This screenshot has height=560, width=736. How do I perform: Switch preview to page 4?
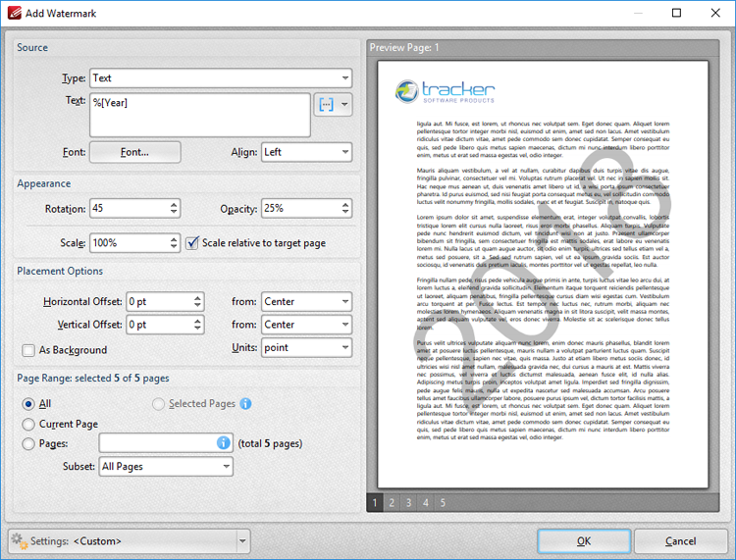click(x=425, y=503)
